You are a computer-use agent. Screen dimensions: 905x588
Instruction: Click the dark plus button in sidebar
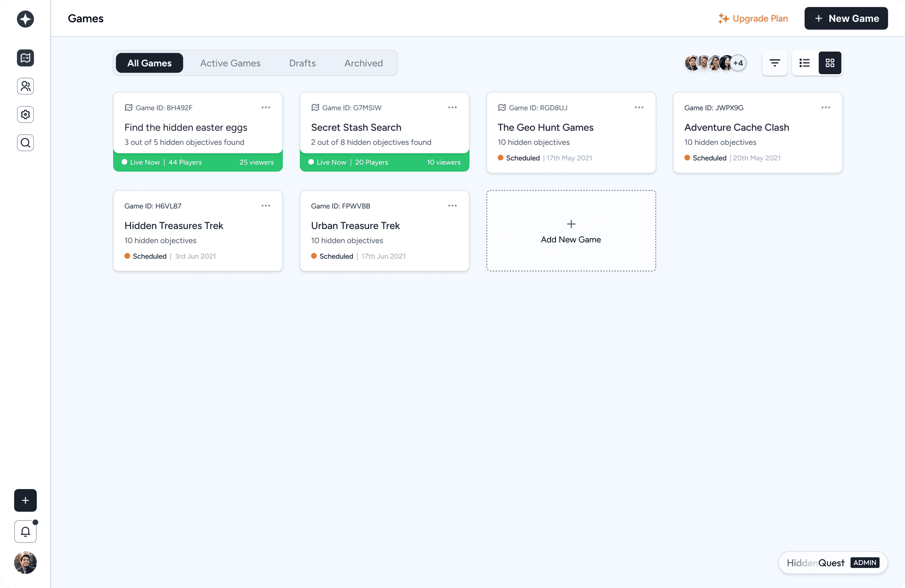pyautogui.click(x=25, y=500)
